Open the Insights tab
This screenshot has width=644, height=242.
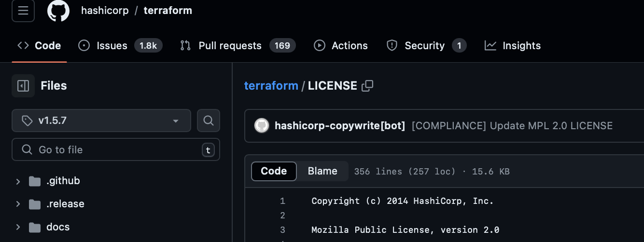513,46
